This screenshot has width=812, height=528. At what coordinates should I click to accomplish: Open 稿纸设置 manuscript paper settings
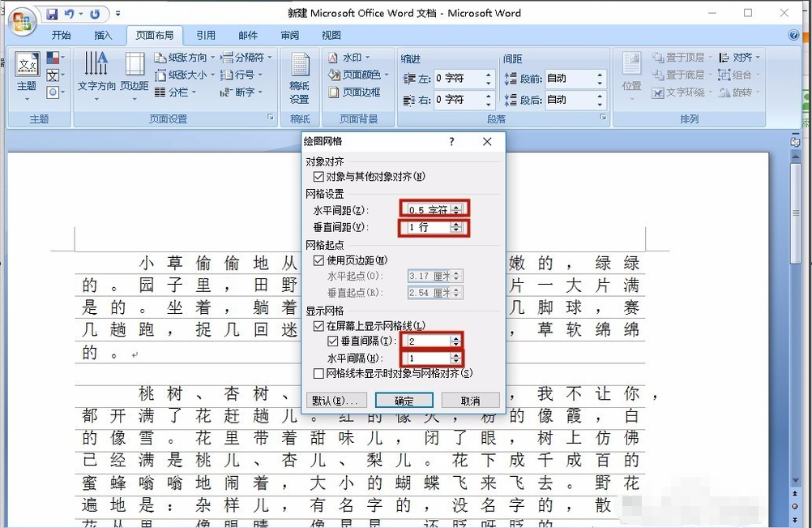click(x=300, y=78)
